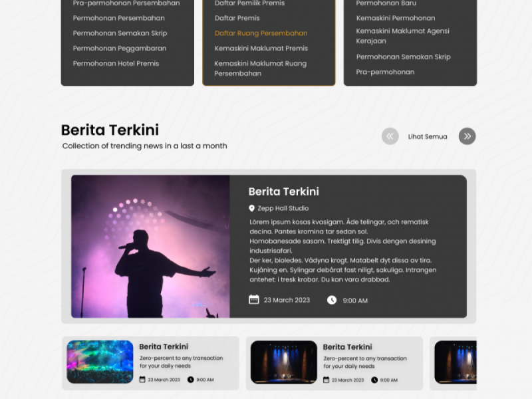Open Daftar Ruang Persembahan menu item
Screen dimensions: 532x399
point(261,33)
